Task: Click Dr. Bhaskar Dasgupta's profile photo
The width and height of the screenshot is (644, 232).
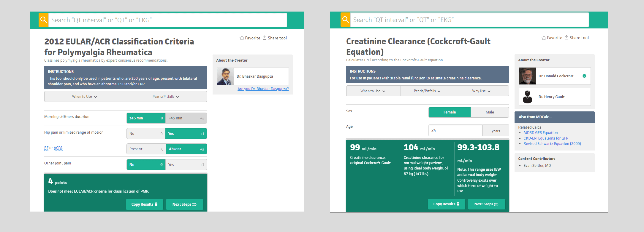Action: 225,76
